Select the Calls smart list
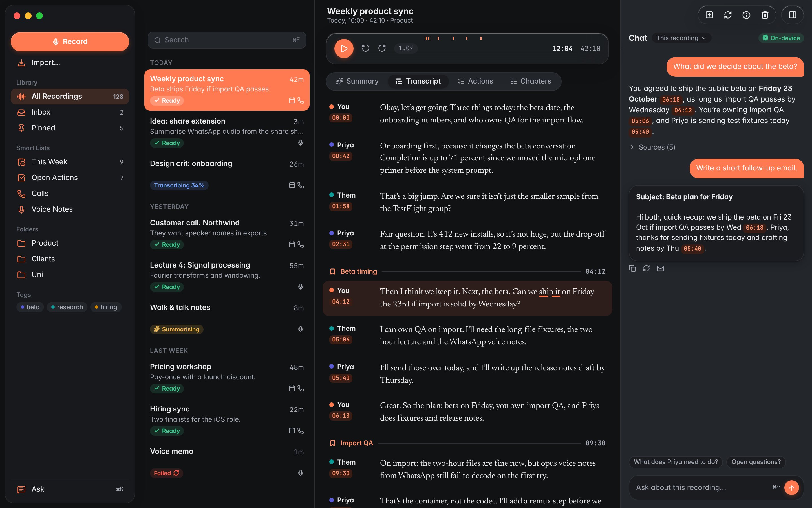812x508 pixels. pyautogui.click(x=70, y=194)
